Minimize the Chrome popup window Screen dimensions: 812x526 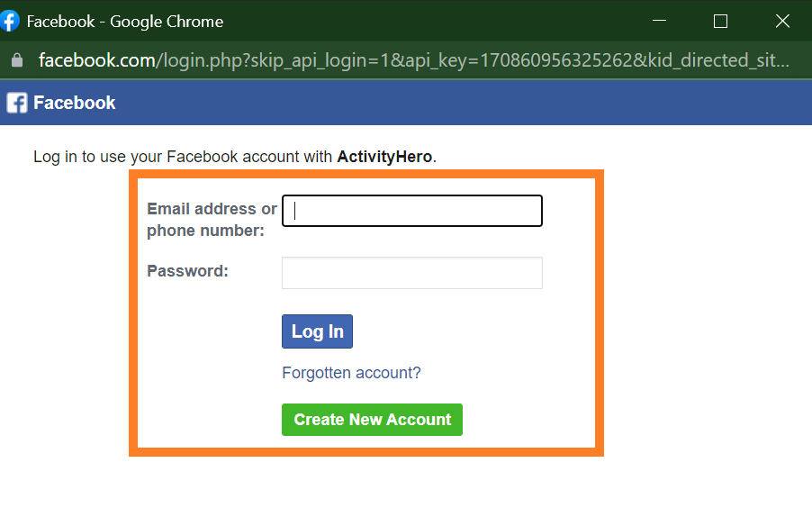pos(659,21)
